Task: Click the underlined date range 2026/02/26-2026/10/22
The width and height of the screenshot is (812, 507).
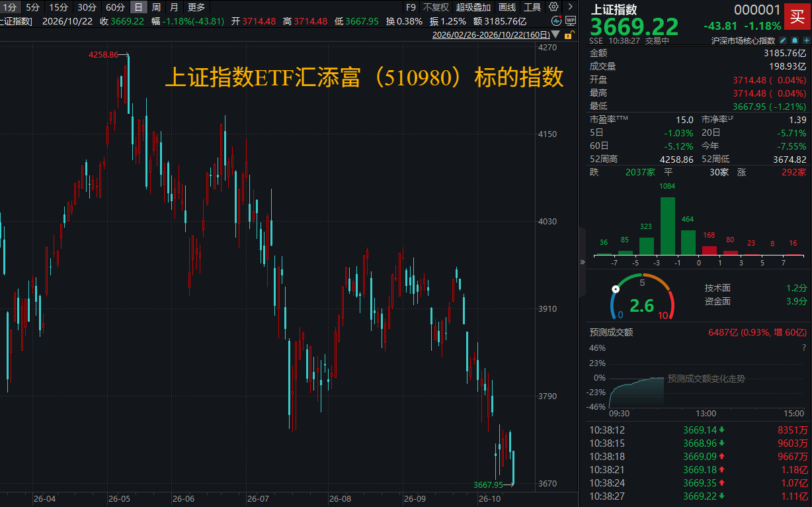Action: coord(491,35)
